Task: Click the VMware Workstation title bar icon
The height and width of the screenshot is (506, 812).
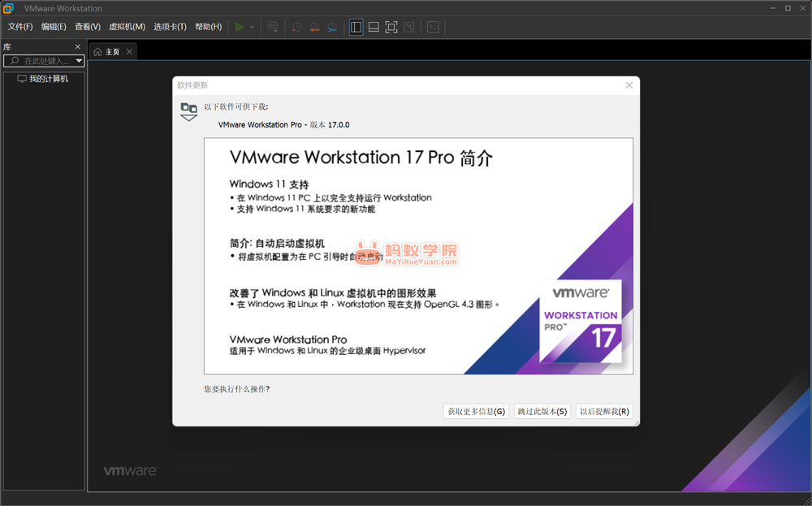Action: (x=8, y=8)
